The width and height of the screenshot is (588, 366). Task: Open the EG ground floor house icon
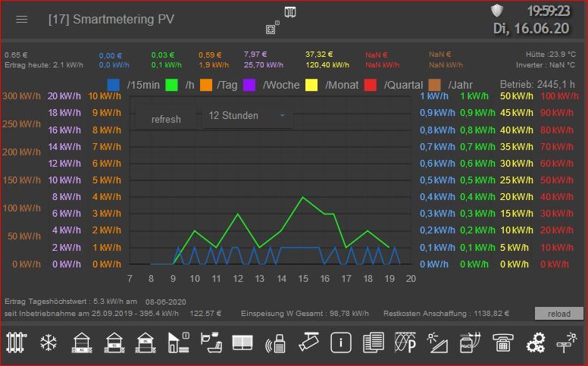(x=114, y=343)
